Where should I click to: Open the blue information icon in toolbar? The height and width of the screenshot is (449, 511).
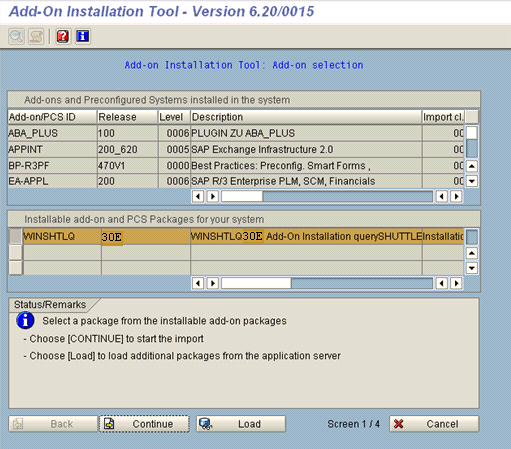[83, 36]
